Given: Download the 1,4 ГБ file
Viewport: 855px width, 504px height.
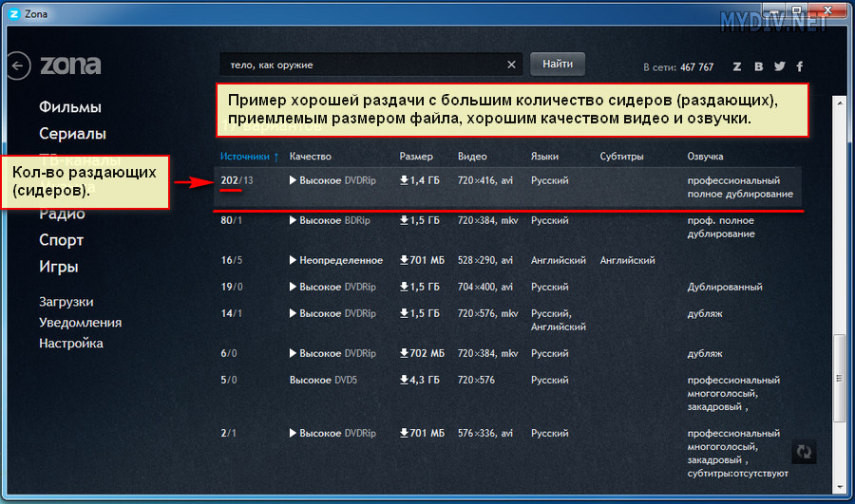Looking at the screenshot, I should click(x=419, y=180).
